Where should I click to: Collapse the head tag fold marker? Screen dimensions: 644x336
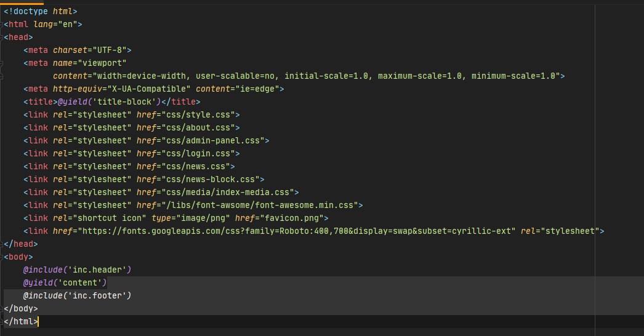(x=2, y=38)
